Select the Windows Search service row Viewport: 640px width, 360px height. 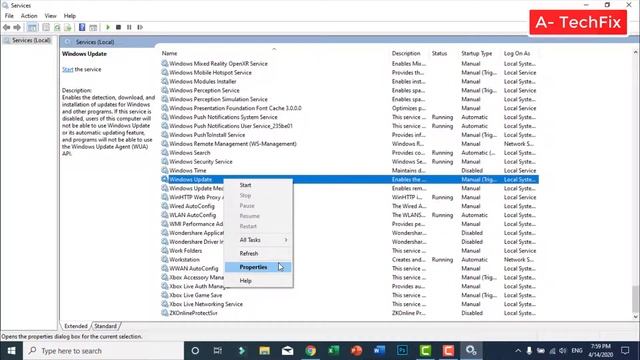(x=349, y=153)
